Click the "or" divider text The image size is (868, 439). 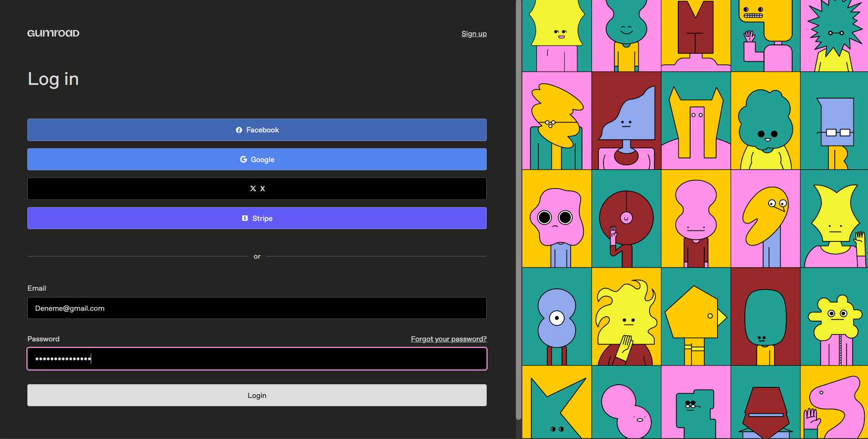[257, 256]
